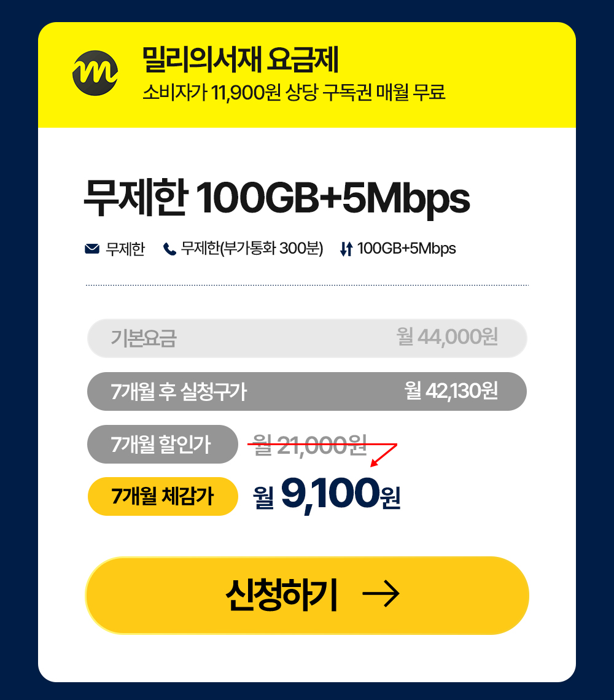
Task: Click the up-down data arrows icon
Action: click(346, 249)
